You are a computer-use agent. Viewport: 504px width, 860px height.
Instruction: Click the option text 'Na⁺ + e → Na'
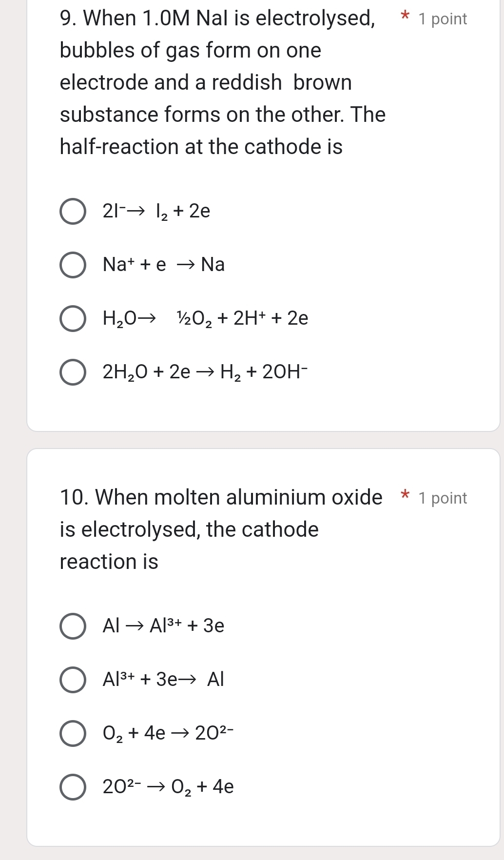coord(164,265)
